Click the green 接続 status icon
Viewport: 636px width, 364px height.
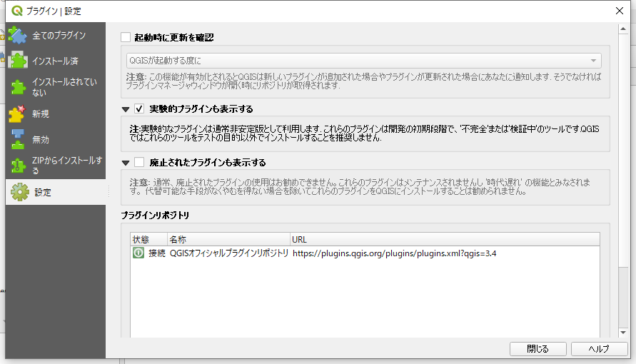[138, 253]
